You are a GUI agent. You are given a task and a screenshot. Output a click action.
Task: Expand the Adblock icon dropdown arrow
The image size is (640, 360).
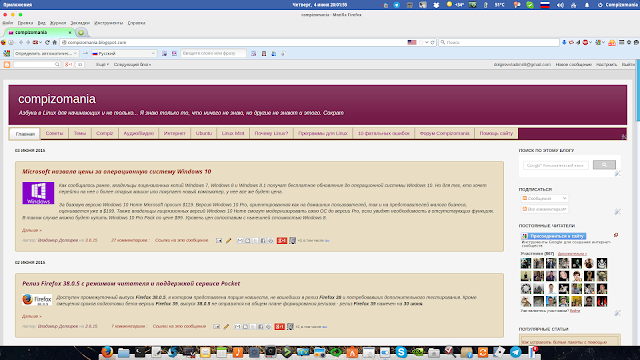tap(590, 42)
